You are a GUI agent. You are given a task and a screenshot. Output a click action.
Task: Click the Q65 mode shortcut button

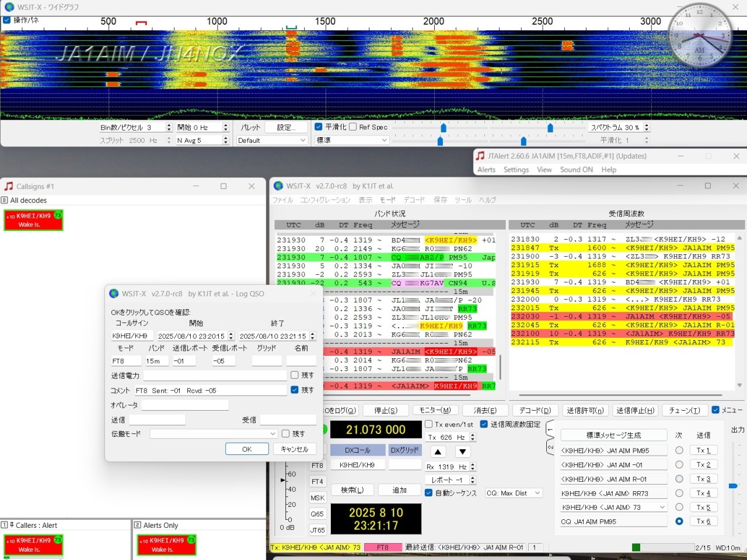(317, 514)
